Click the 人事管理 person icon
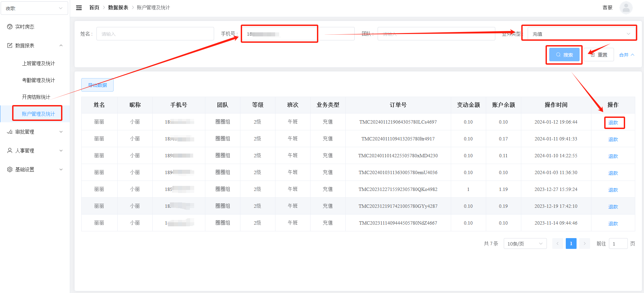This screenshot has height=293, width=644. point(10,151)
